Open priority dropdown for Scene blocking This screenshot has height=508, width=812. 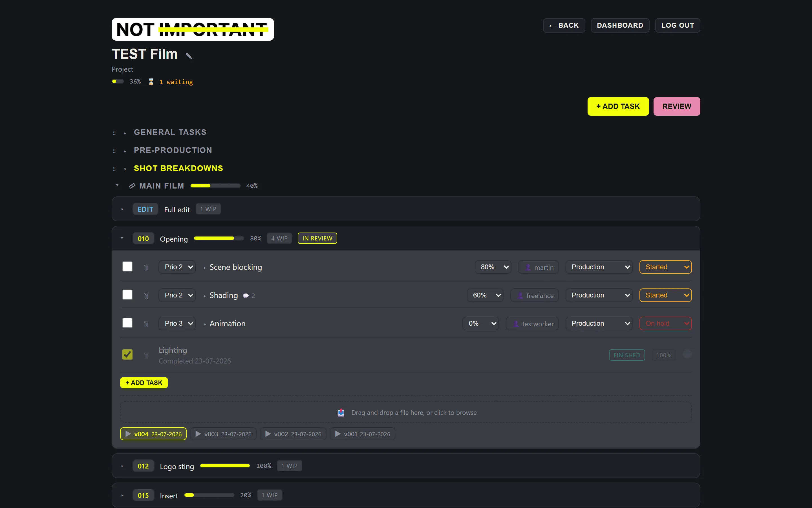[177, 267]
